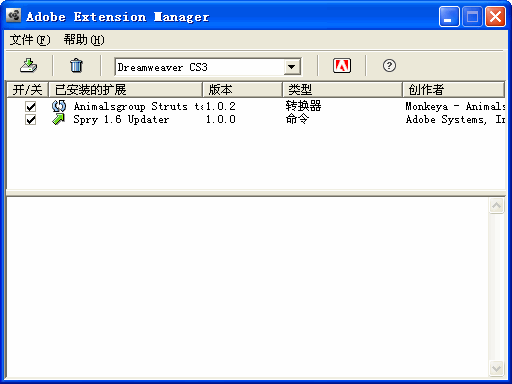512x384 pixels.
Task: Disable the Animalsgroup Struts extension checkbox
Action: [31, 107]
